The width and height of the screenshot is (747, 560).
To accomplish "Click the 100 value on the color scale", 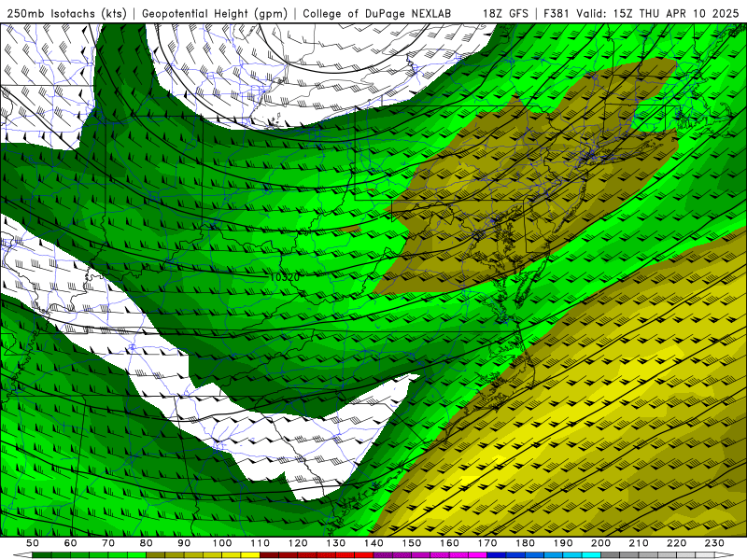I will 222,543.
